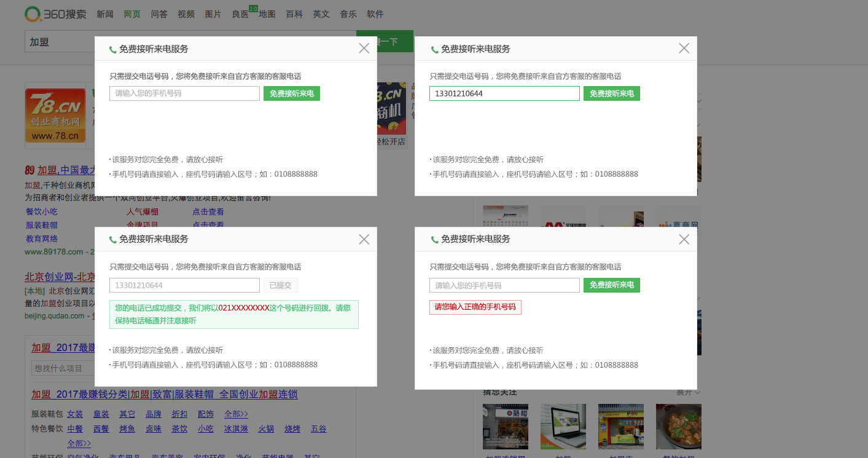Screen dimensions: 868x458
Task: Open the 烧烤 category link
Action: click(292, 428)
